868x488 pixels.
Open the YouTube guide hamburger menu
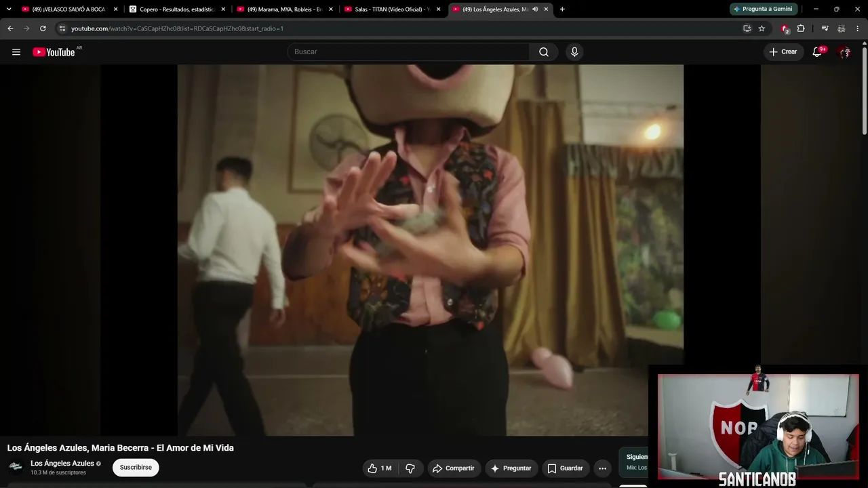[x=16, y=52]
